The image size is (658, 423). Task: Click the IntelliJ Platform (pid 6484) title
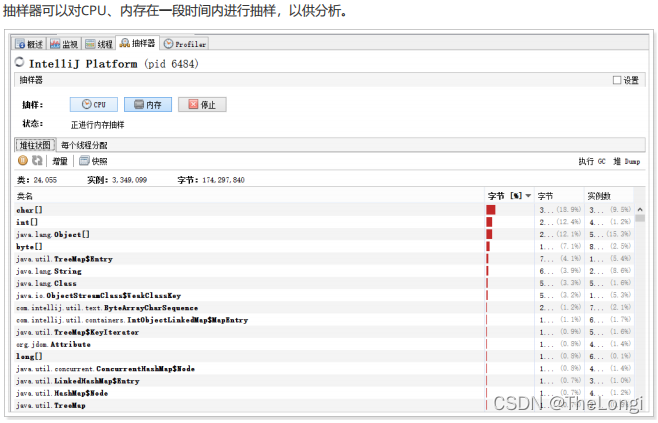(113, 64)
